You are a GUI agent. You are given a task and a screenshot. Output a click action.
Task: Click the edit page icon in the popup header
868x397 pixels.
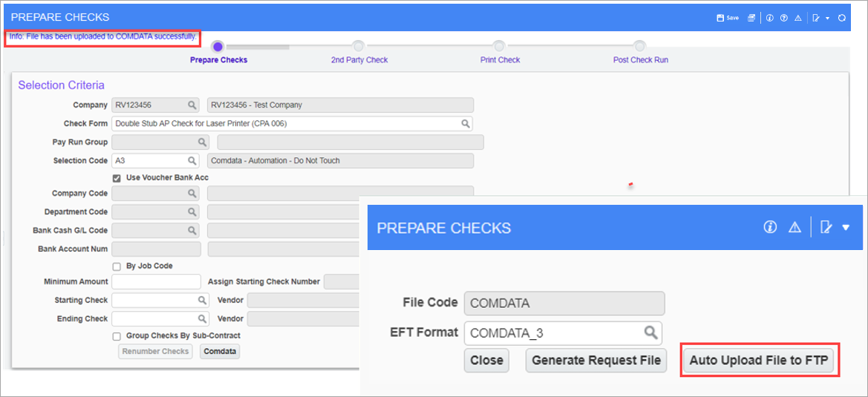coord(826,227)
